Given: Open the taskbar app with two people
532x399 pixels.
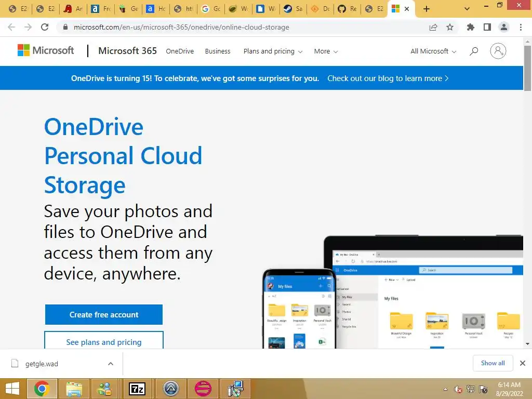Looking at the screenshot, I should [x=104, y=389].
